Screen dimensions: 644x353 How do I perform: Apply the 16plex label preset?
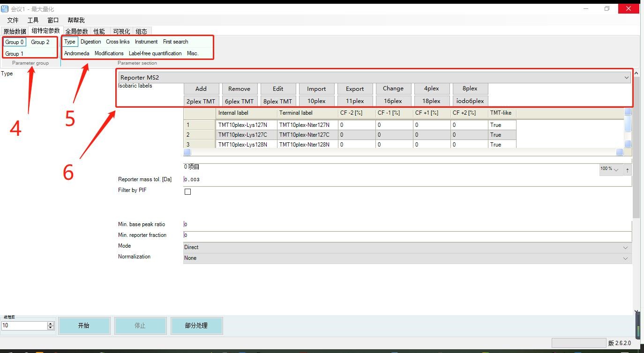click(x=393, y=101)
